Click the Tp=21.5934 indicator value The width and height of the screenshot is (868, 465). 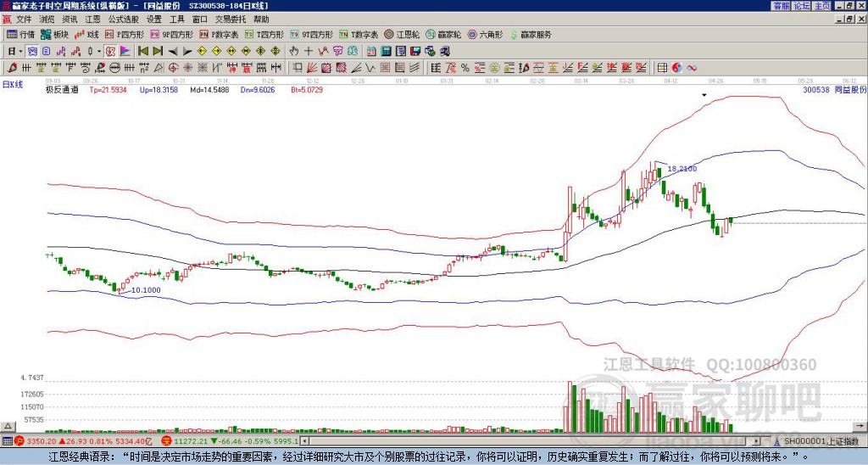tap(108, 90)
